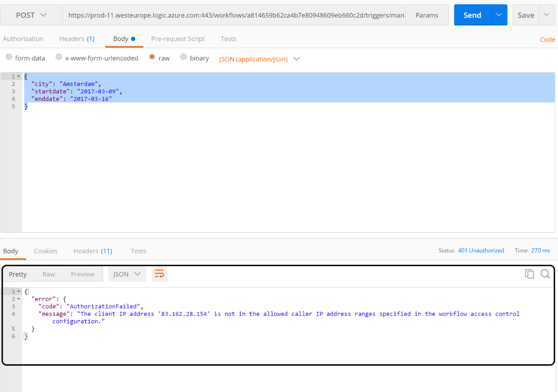Screen dimensions: 558x392
Task: Click the "city" key in request body
Action: tap(42, 84)
